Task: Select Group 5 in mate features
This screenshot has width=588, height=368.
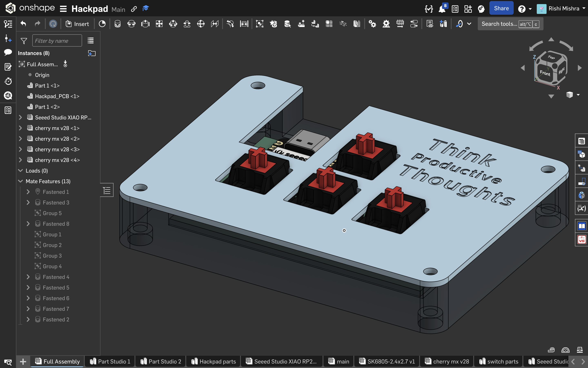Action: [52, 213]
